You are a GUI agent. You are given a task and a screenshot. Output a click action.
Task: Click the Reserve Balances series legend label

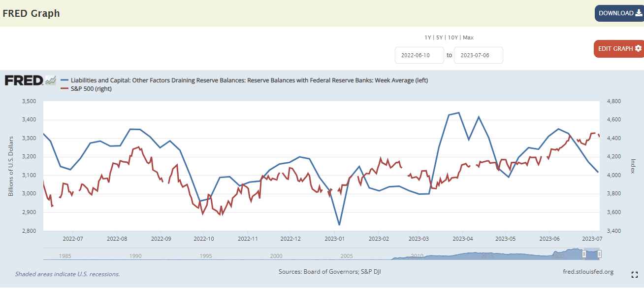click(249, 80)
